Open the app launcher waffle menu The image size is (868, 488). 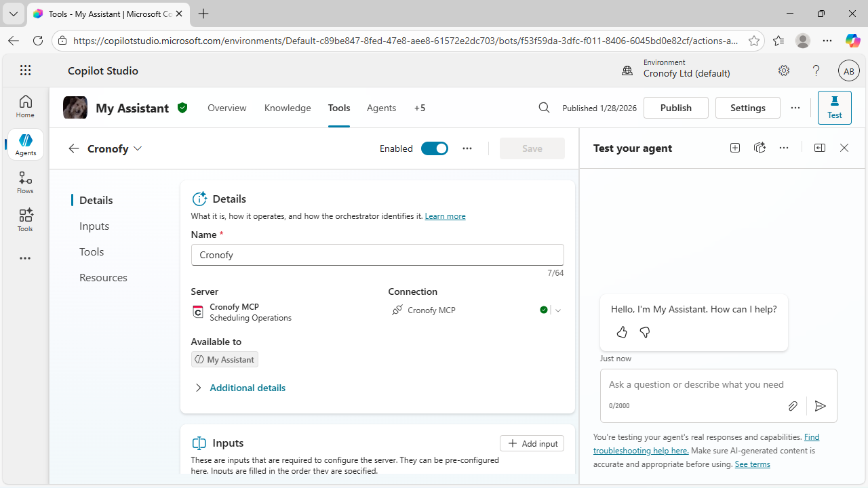[x=26, y=70]
